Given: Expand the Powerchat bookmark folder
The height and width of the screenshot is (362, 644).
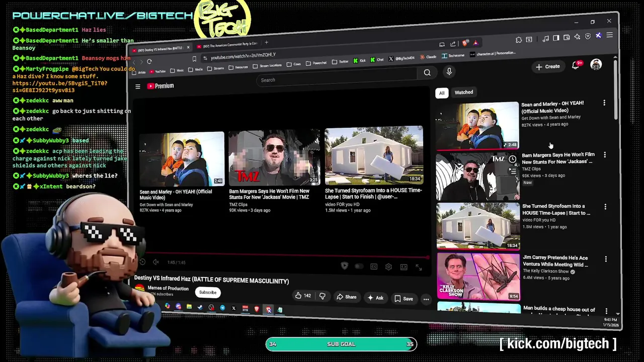Looking at the screenshot, I should pos(316,63).
